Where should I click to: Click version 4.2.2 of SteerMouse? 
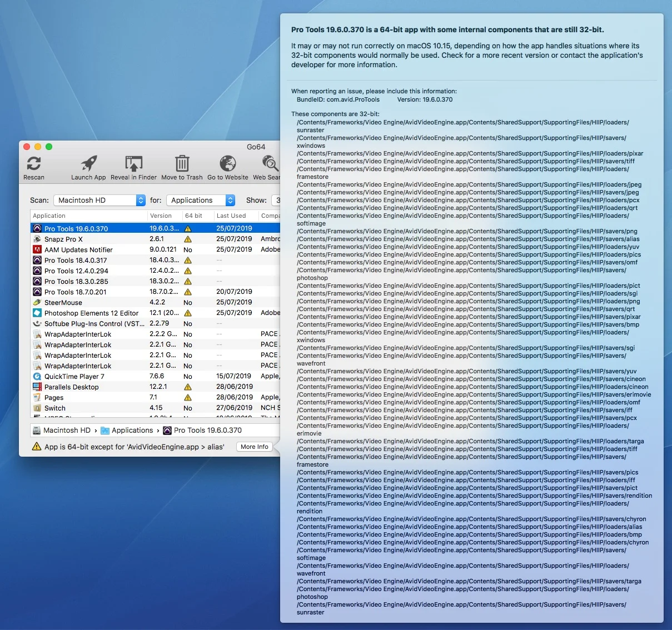pyautogui.click(x=157, y=302)
